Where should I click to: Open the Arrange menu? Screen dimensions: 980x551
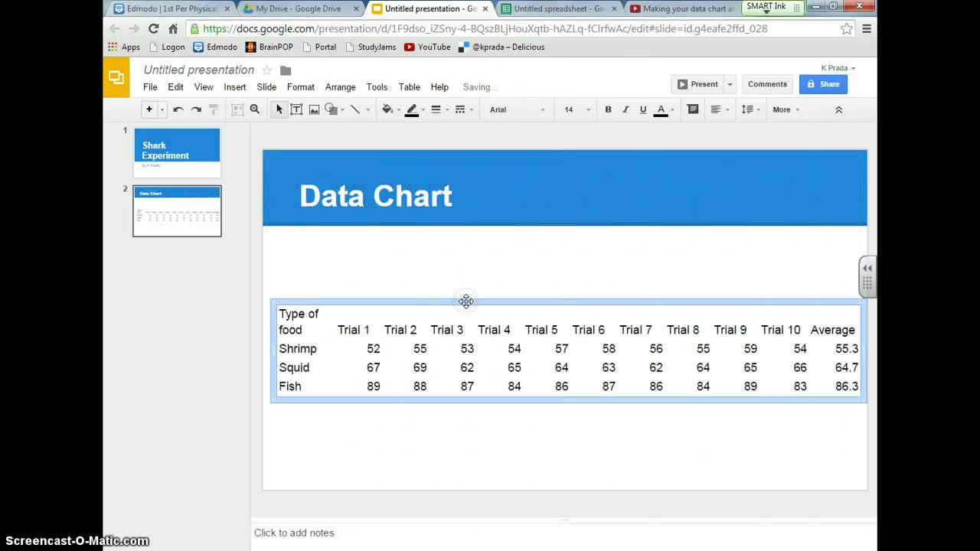(340, 87)
